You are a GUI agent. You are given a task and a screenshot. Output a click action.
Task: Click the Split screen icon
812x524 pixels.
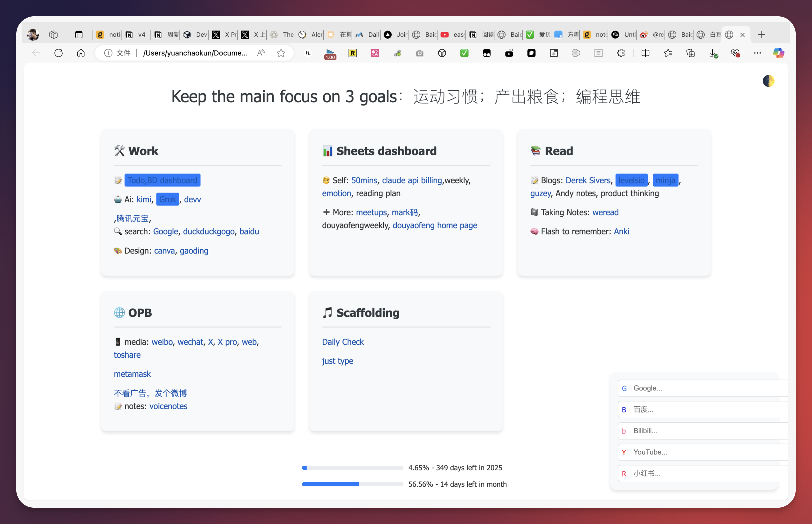[x=645, y=53]
